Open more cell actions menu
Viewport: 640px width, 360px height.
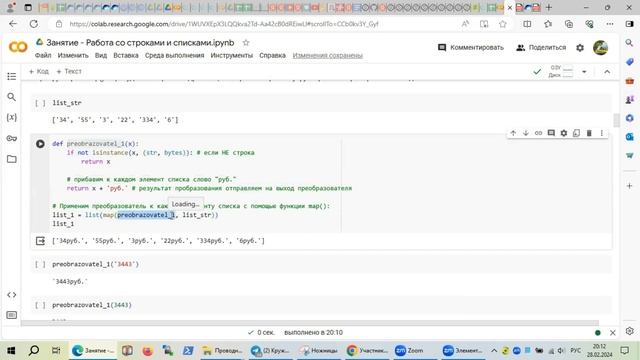[x=602, y=133]
